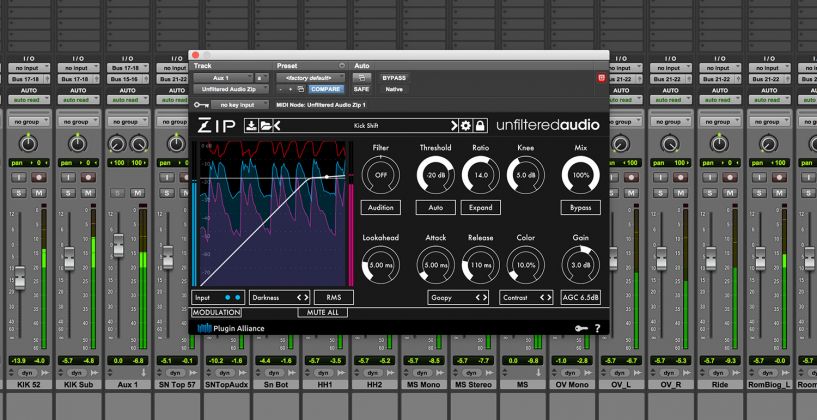Viewport: 817px width, 420px height.
Task: Click the Input meter selector box
Action: coord(218,298)
